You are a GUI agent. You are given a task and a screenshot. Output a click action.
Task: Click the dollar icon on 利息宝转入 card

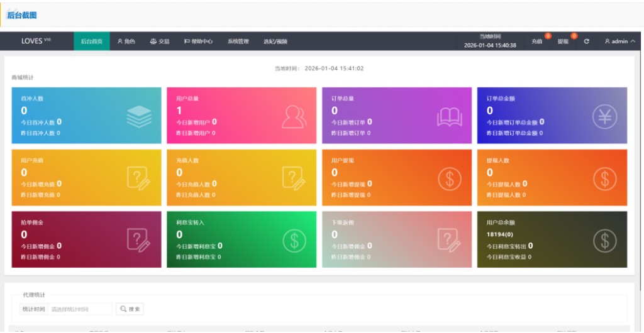[x=294, y=240]
